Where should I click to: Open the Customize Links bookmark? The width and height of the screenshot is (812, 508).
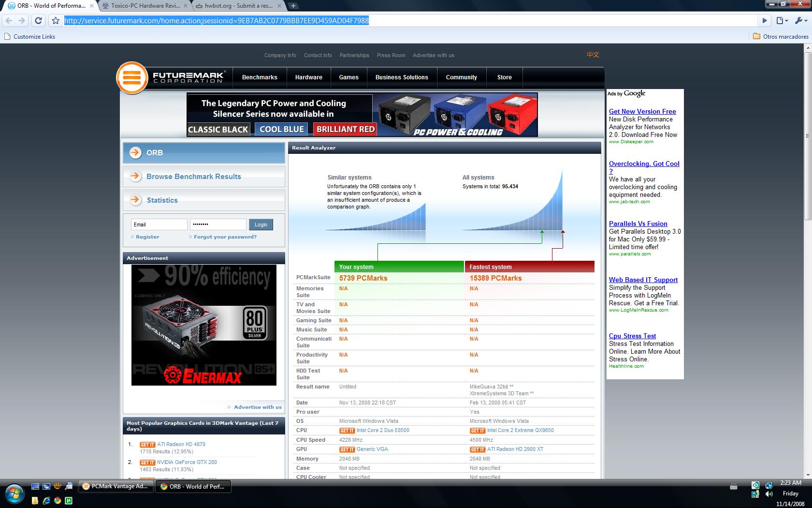(x=29, y=36)
